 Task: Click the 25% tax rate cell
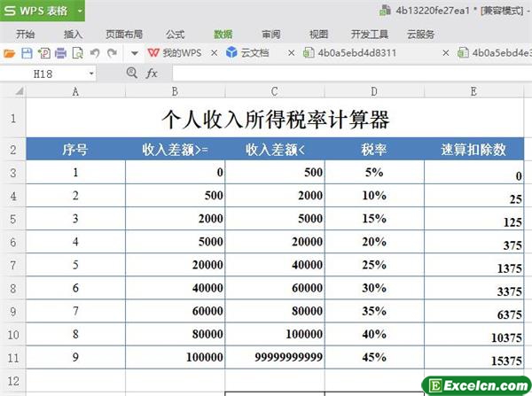[374, 265]
